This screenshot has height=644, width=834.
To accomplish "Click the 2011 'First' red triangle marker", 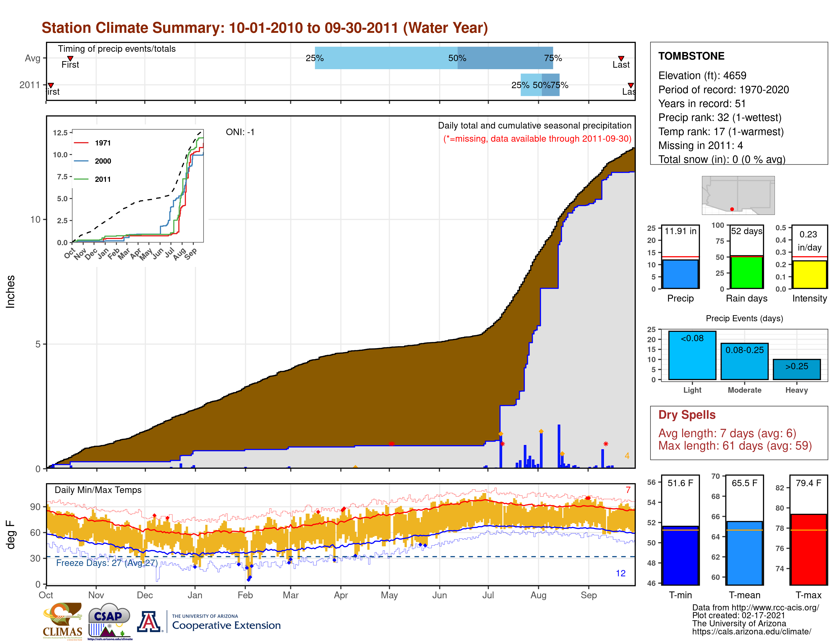I will (x=51, y=85).
